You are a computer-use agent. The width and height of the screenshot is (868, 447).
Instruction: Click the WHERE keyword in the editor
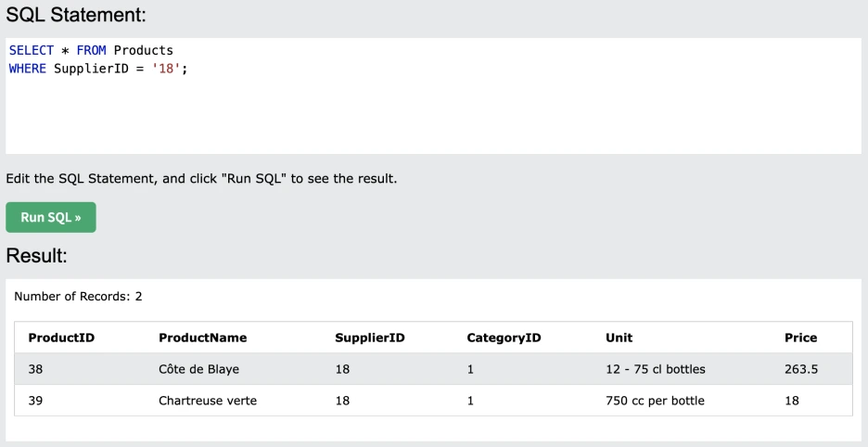tap(27, 69)
